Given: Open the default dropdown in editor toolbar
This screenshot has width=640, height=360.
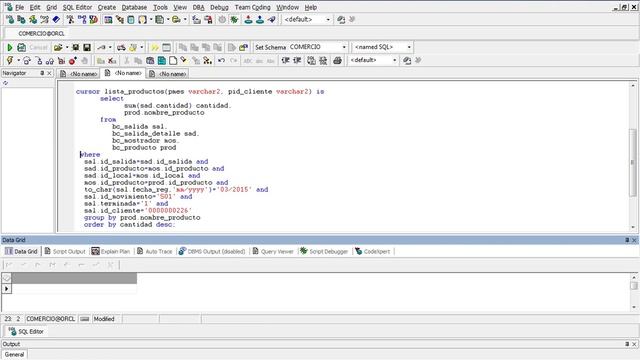Looking at the screenshot, I should pos(394,60).
